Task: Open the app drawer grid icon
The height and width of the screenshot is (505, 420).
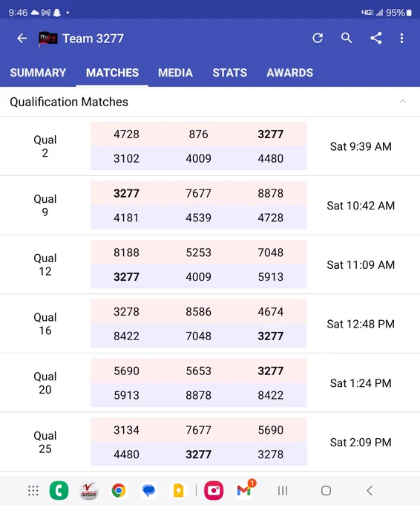Action: pyautogui.click(x=33, y=490)
